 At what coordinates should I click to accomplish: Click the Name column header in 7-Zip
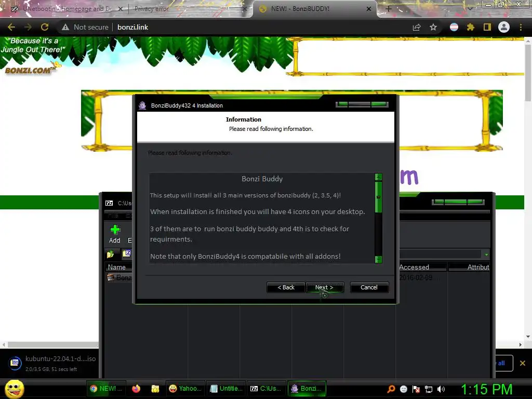pos(117,268)
